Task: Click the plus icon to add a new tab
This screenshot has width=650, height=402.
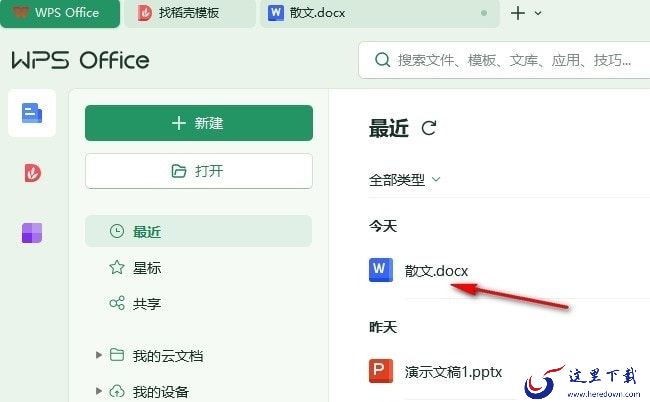Action: 518,13
